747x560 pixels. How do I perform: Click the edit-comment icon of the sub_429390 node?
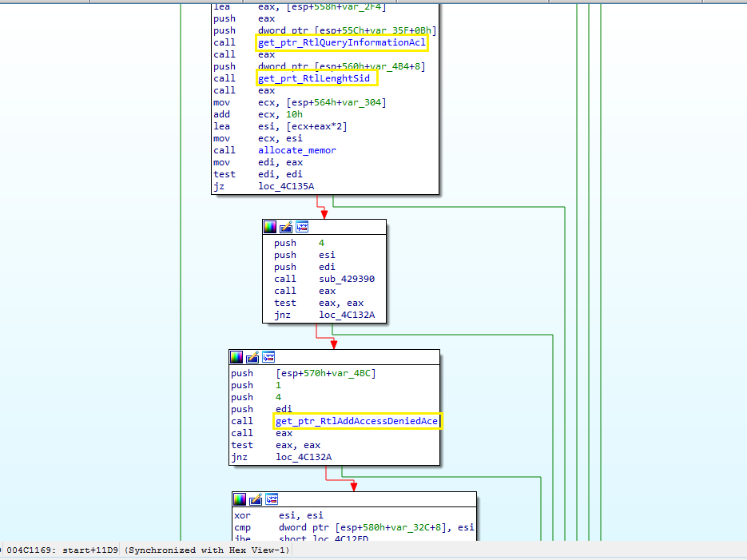coord(286,227)
